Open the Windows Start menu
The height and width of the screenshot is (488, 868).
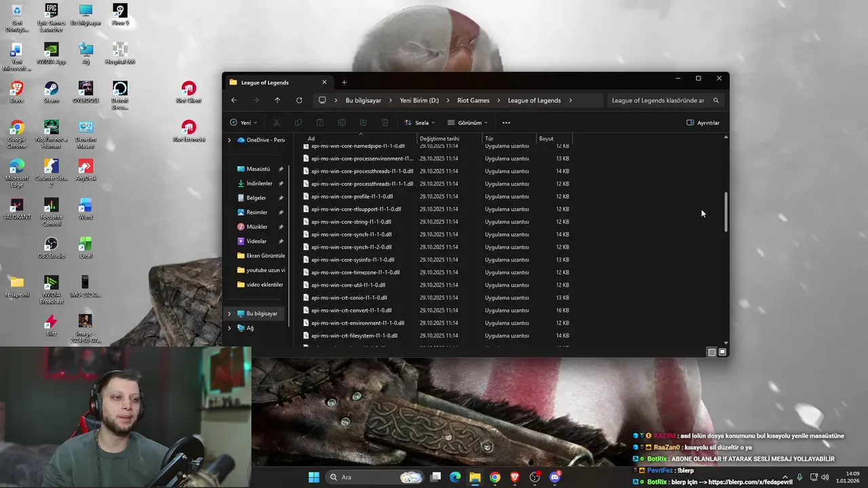coord(314,477)
